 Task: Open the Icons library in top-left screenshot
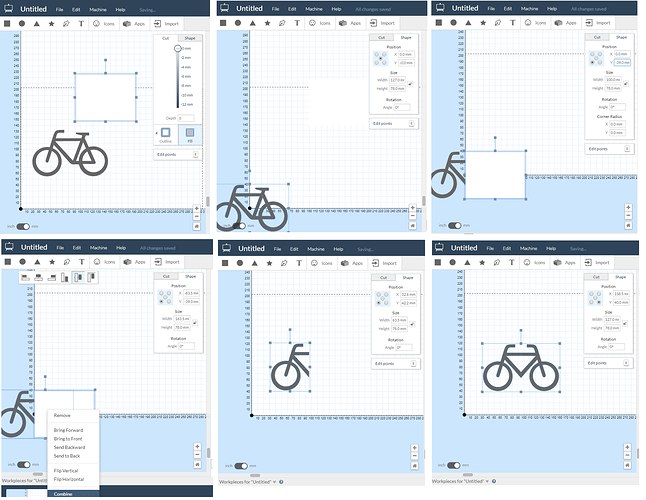[x=104, y=23]
